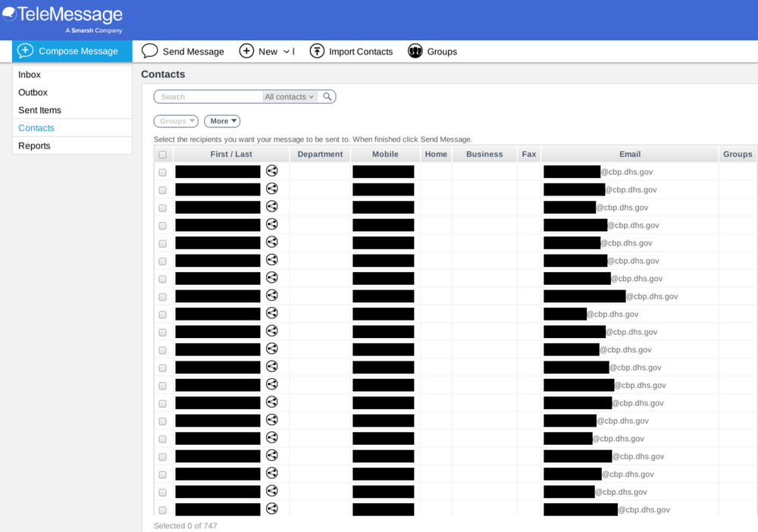
Task: Open the All contacts filter dropdown
Action: pos(289,96)
